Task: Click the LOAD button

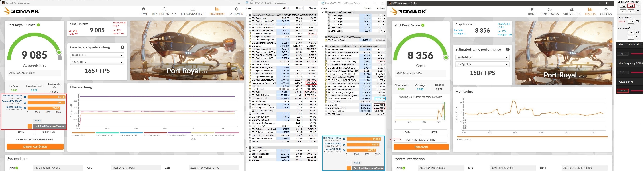Action: click(407, 133)
